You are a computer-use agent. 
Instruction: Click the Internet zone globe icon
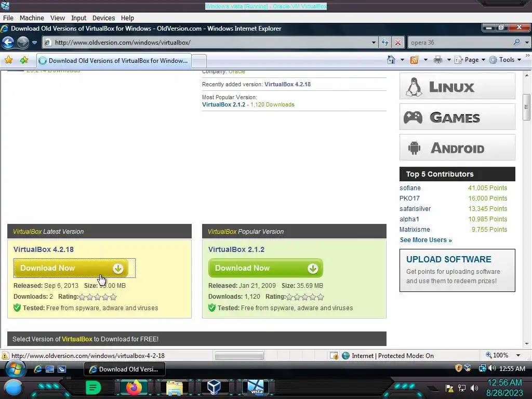pos(345,355)
